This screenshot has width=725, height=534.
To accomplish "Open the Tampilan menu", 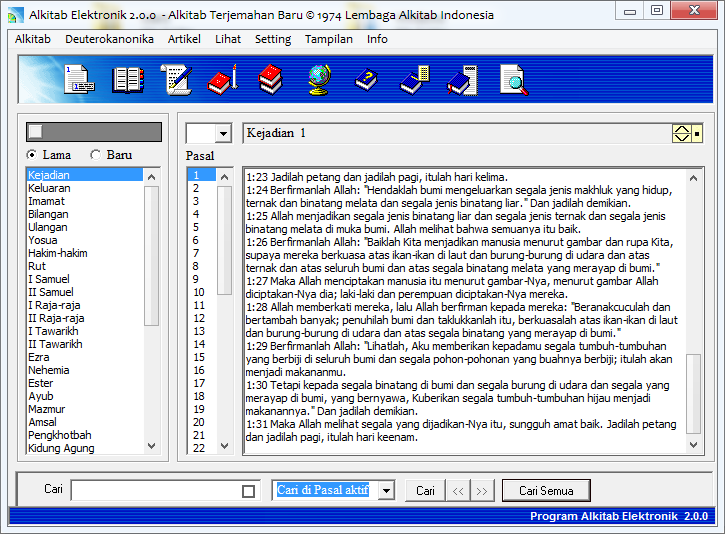I will (329, 39).
